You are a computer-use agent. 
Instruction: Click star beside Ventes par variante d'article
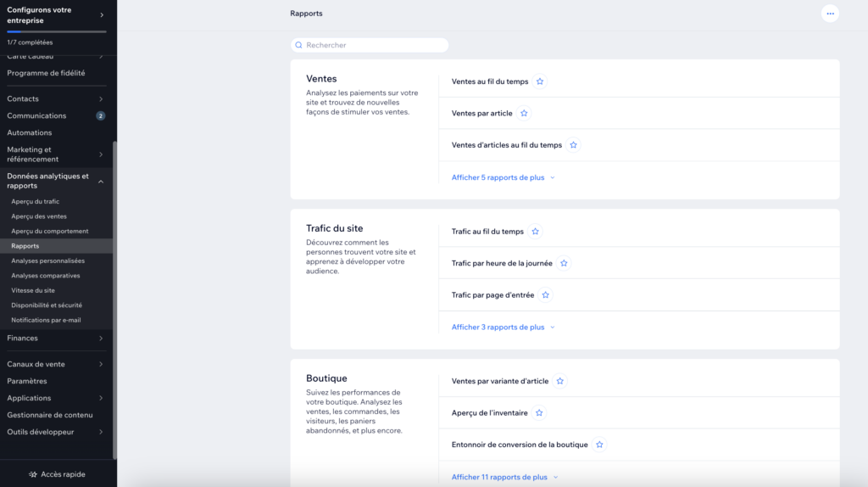point(560,381)
